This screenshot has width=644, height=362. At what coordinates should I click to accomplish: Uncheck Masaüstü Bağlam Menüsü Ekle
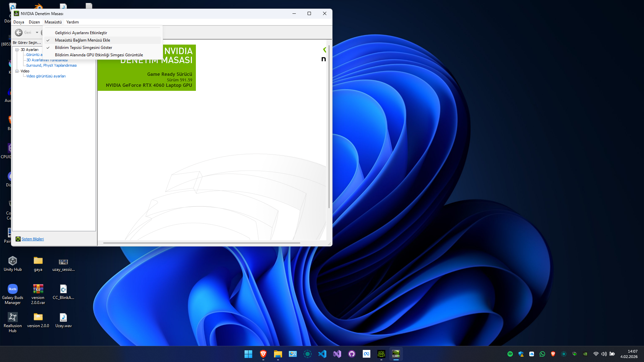(x=103, y=40)
